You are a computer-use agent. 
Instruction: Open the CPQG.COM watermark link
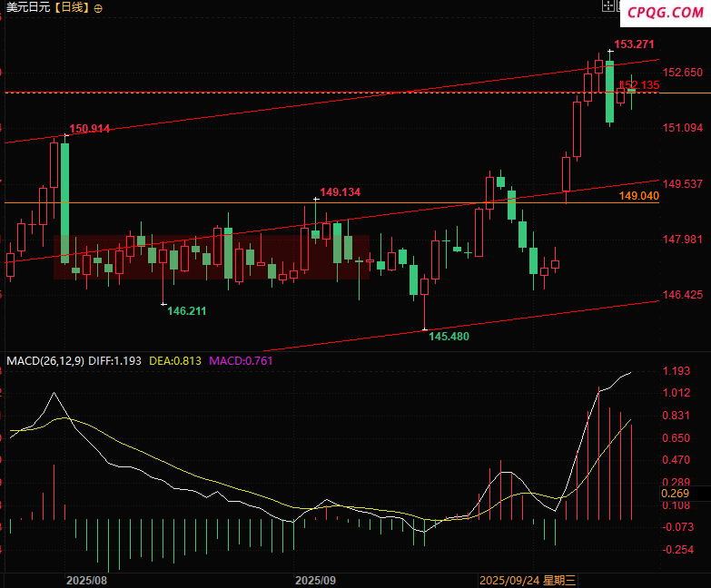coord(666,12)
